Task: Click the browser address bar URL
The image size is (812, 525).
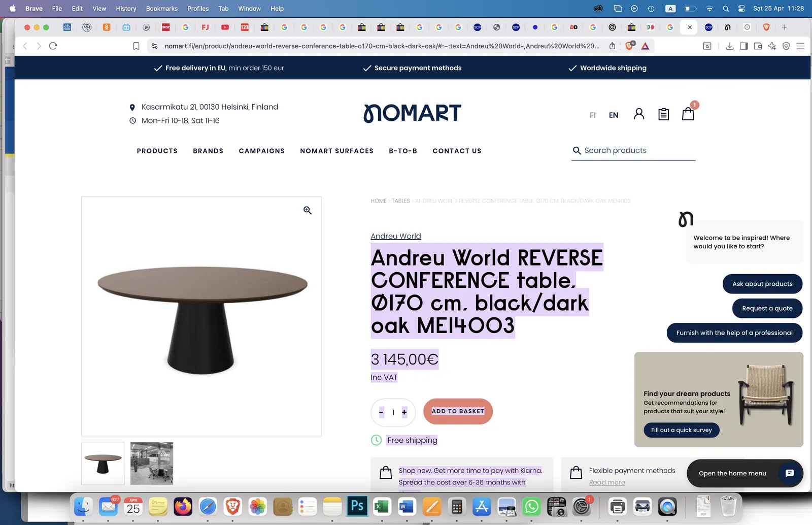Action: coord(382,46)
